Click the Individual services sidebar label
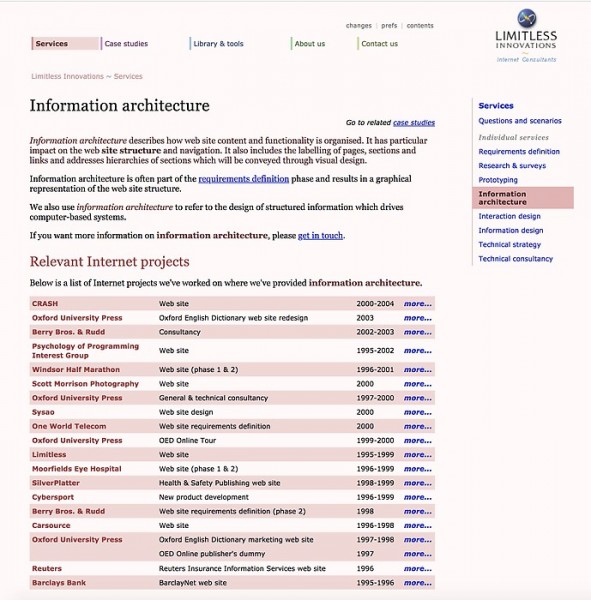591x600 pixels. [x=513, y=137]
